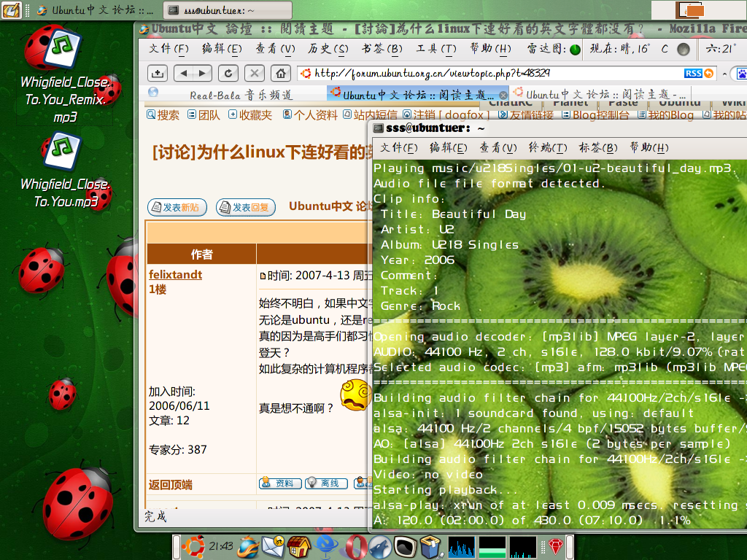This screenshot has height=560, width=747.
Task: Click the 离线 offline status button
Action: (x=326, y=483)
